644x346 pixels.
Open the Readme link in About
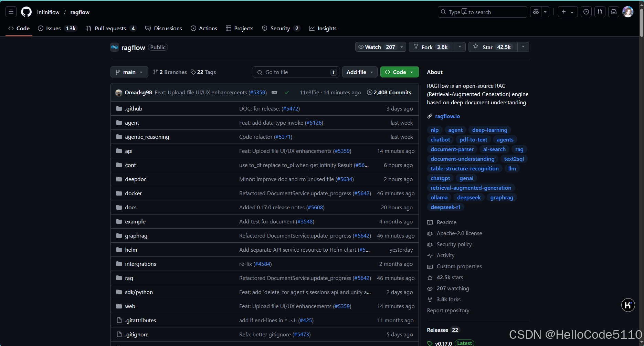click(446, 222)
